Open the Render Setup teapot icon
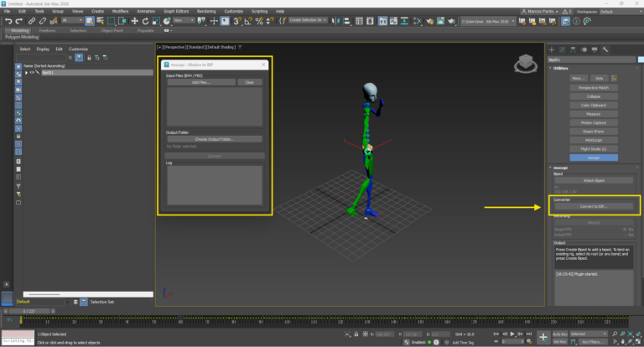This screenshot has height=347, width=644. [x=429, y=21]
